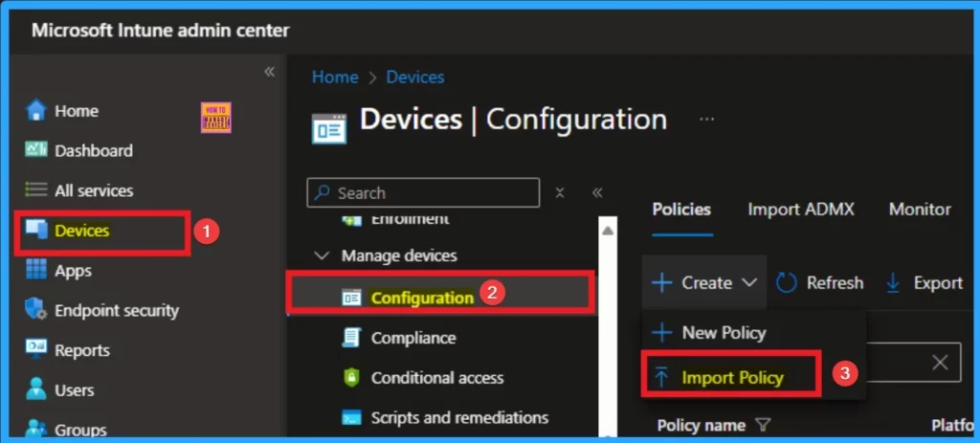Click the Enrollment item icon
The width and height of the screenshot is (980, 443).
coord(352,220)
